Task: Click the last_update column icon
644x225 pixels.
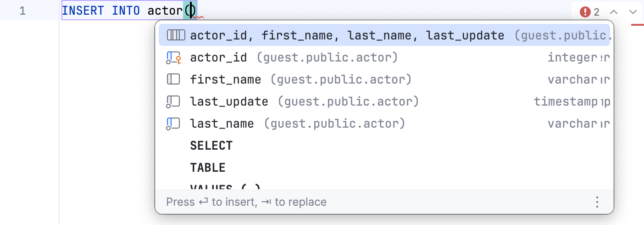Action: point(173,101)
